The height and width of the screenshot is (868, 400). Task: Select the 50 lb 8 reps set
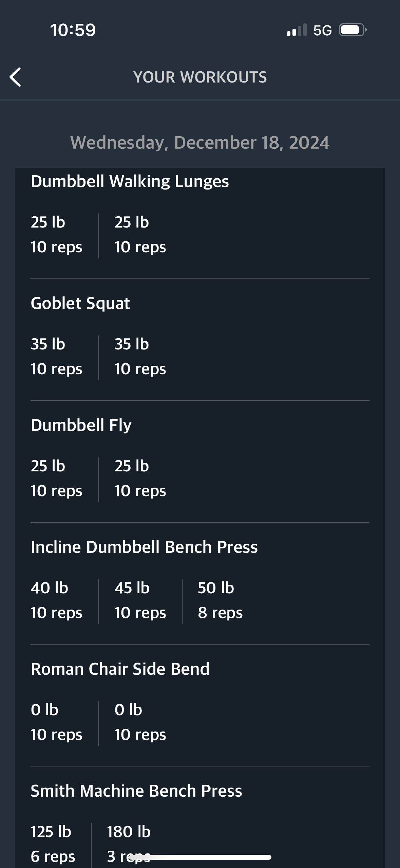pyautogui.click(x=220, y=600)
